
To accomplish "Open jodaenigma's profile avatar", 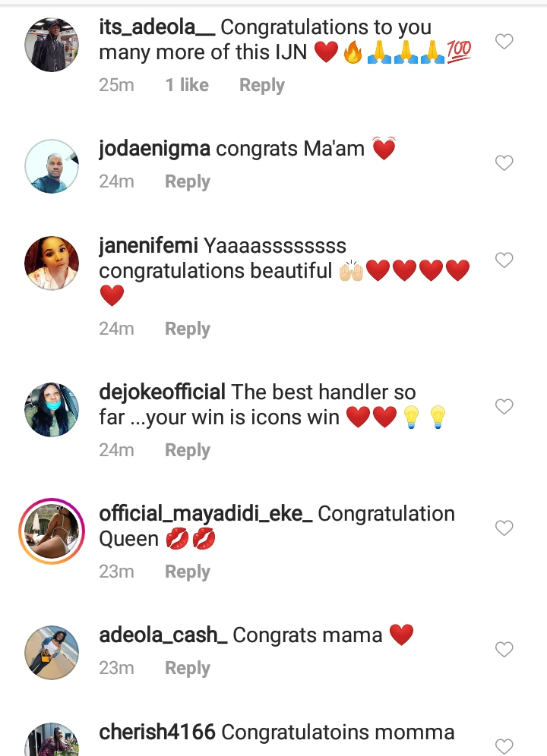I will [52, 166].
